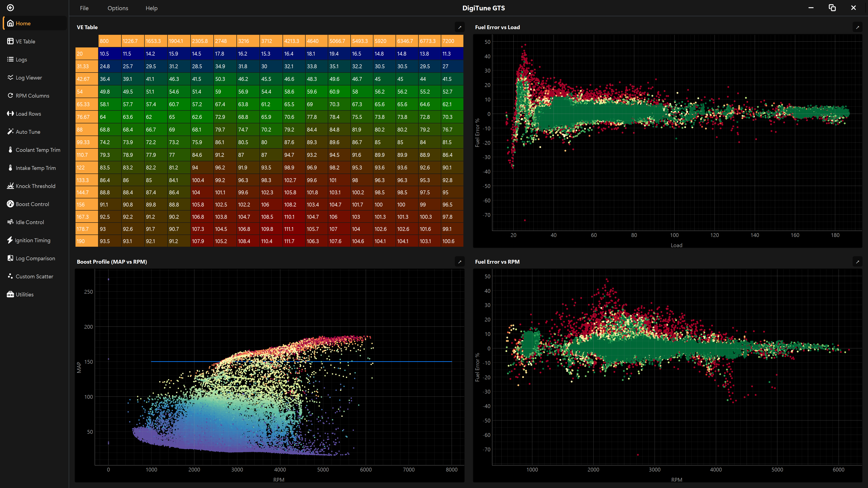Open the Idle Control page label
Viewport: 868px width, 488px height.
point(30,222)
